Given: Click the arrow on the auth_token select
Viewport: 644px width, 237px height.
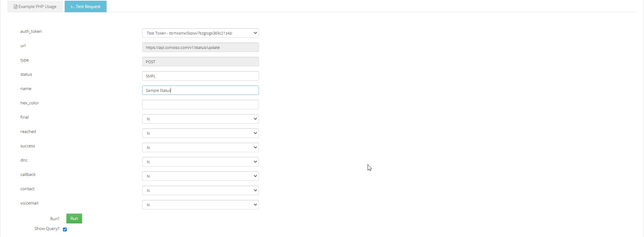Looking at the screenshot, I should click(x=255, y=33).
